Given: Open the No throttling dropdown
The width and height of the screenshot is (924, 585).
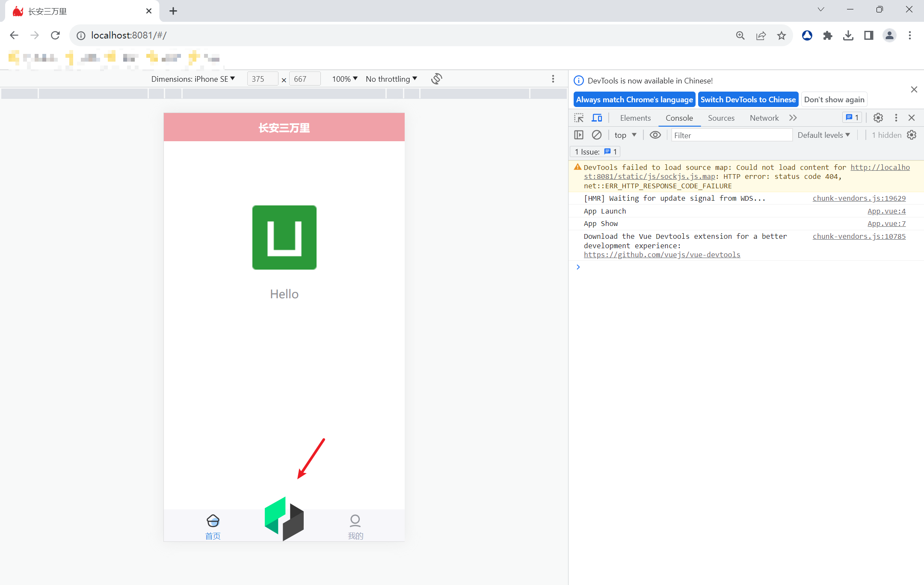Looking at the screenshot, I should [x=391, y=79].
